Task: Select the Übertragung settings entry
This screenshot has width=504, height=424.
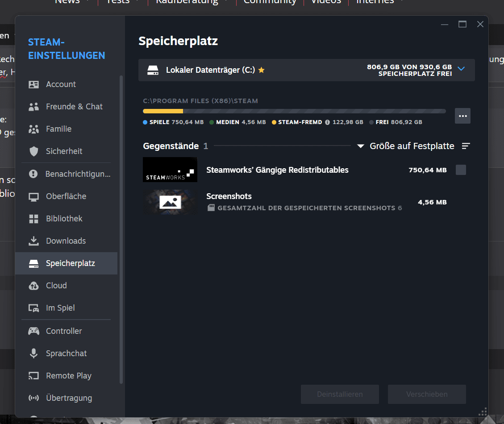Action: tap(66, 398)
